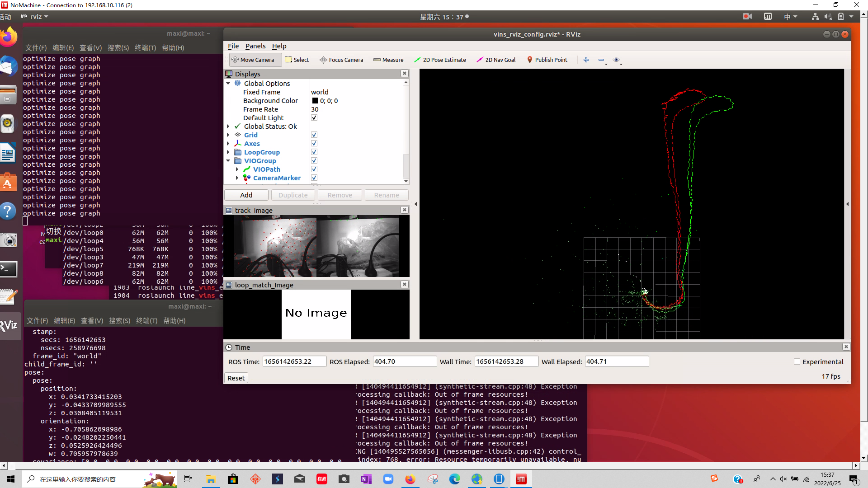Click the blue plus add-tool icon

click(x=586, y=60)
